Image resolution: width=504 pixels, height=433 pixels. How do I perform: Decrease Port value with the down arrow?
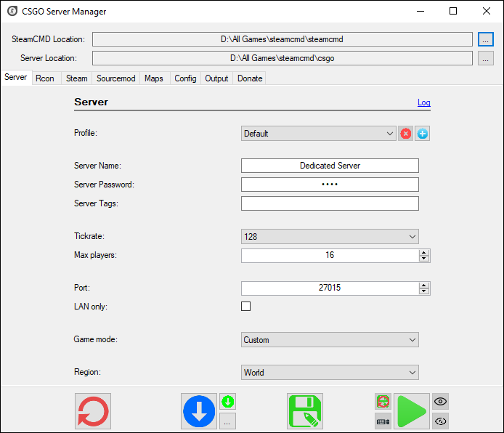424,291
